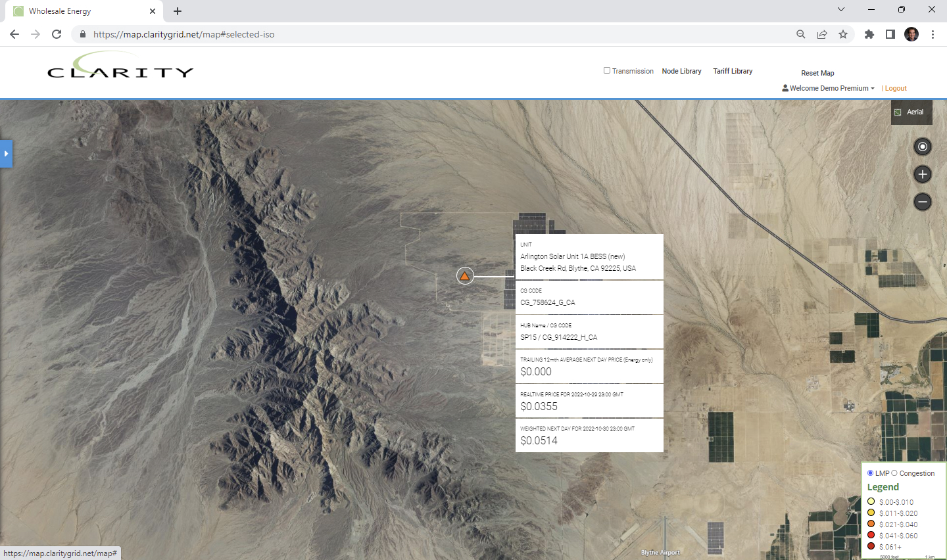Image resolution: width=947 pixels, height=560 pixels.
Task: Click the Reset Map link
Action: (x=817, y=73)
